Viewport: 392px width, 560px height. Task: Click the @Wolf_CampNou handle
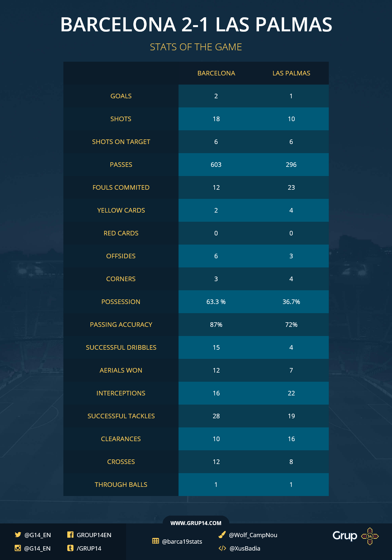click(253, 535)
